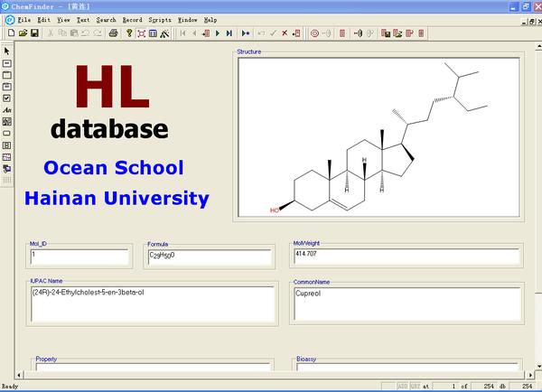Click the CommonName box containing Cupreol

pyautogui.click(x=407, y=303)
